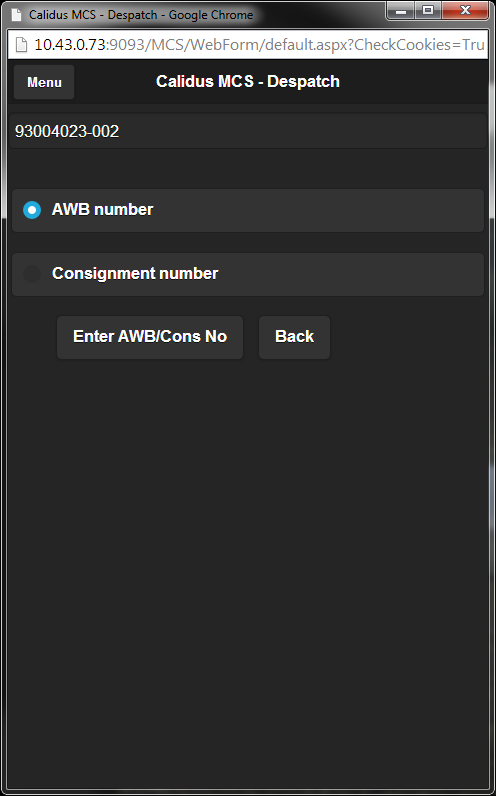The height and width of the screenshot is (796, 496).
Task: Click the page icon in the address bar
Action: click(21, 45)
